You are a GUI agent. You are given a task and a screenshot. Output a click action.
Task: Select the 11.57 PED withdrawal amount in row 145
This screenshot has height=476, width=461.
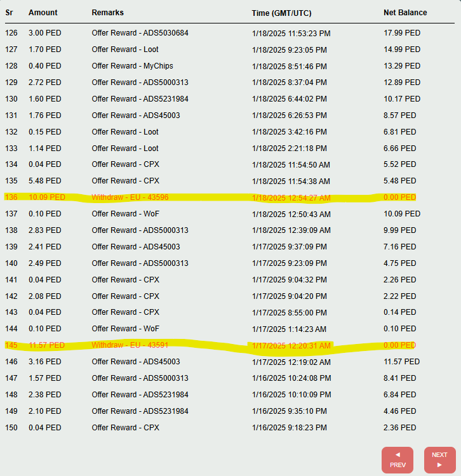pos(46,345)
